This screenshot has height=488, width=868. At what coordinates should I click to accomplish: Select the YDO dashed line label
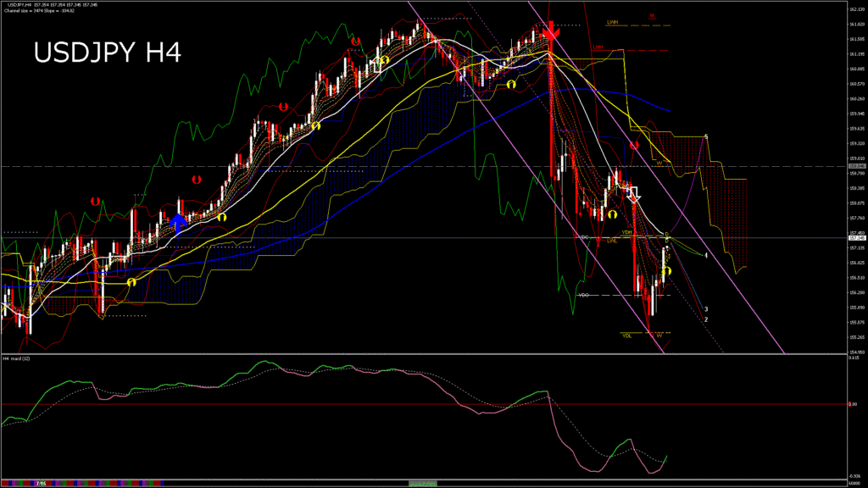[583, 295]
